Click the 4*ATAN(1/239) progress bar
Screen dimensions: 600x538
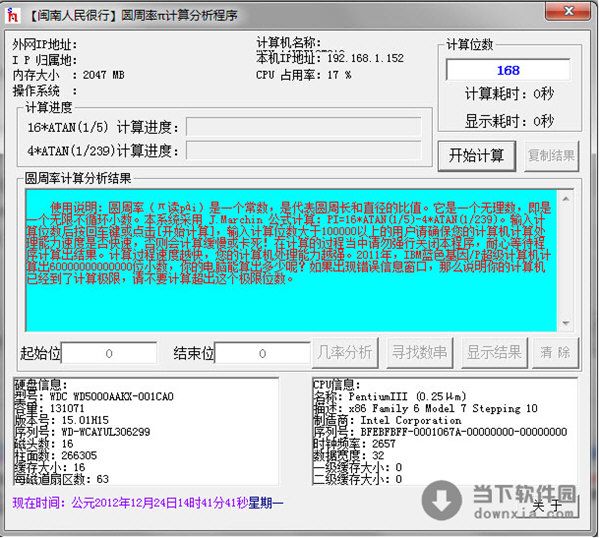[x=304, y=150]
